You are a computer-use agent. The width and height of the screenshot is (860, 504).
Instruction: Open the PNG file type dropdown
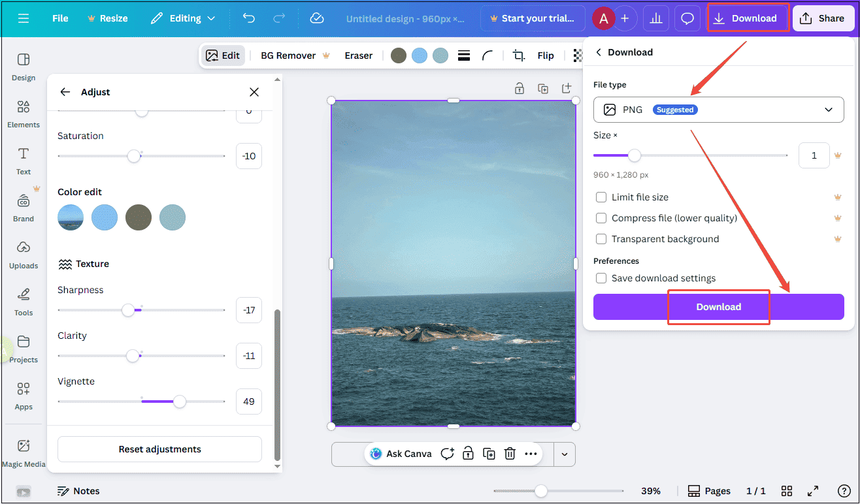(718, 109)
